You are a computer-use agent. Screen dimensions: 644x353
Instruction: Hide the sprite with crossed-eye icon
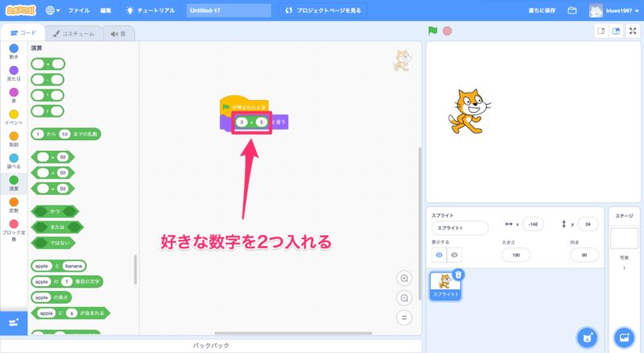454,255
